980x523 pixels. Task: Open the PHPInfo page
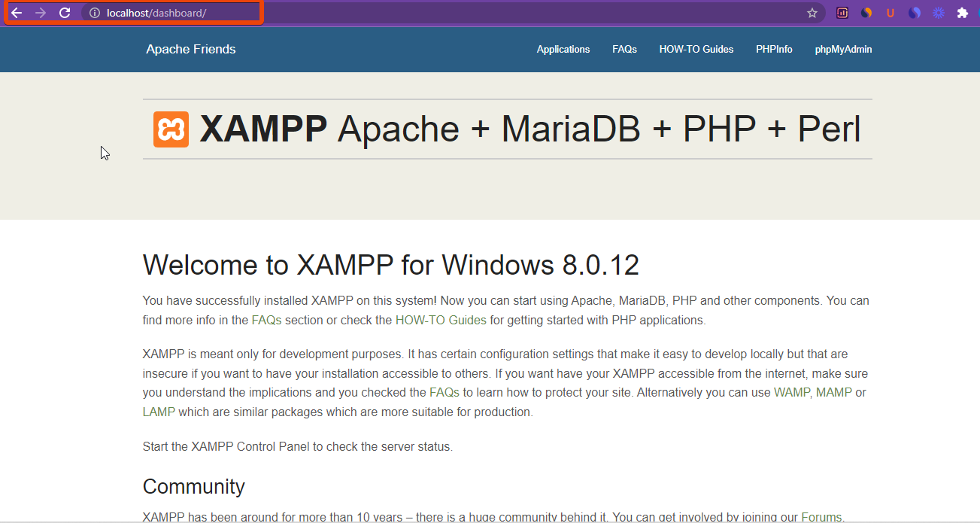[774, 49]
